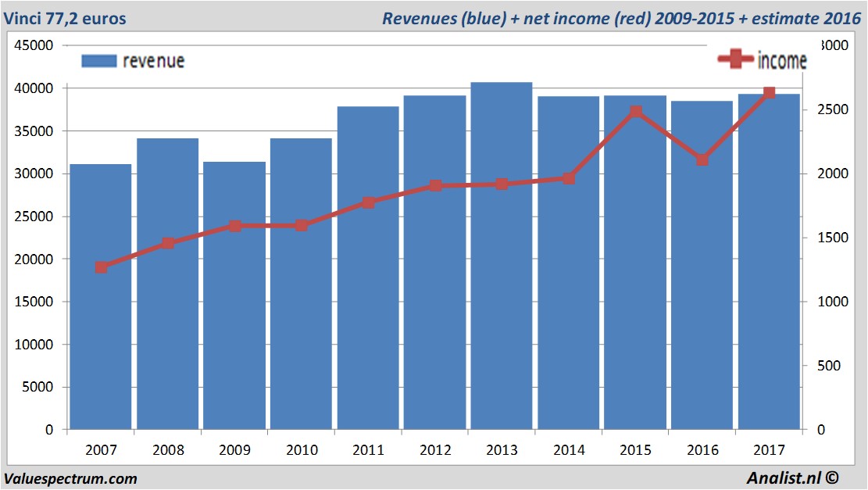Image resolution: width=868 pixels, height=490 pixels.
Task: Click the 2009 x-axis label
Action: click(x=234, y=449)
